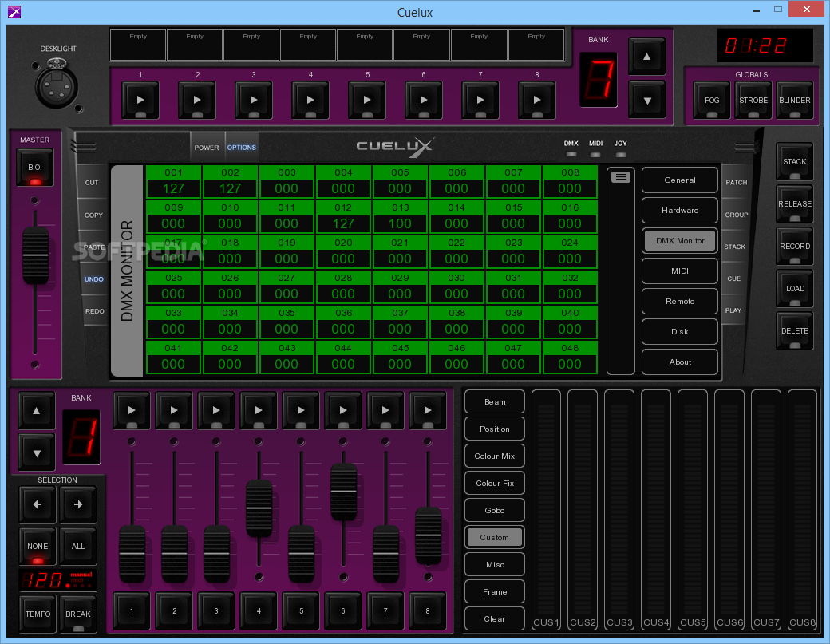Click the selection previous left arrow
Screen dimensions: 830x644
pyautogui.click(x=38, y=504)
